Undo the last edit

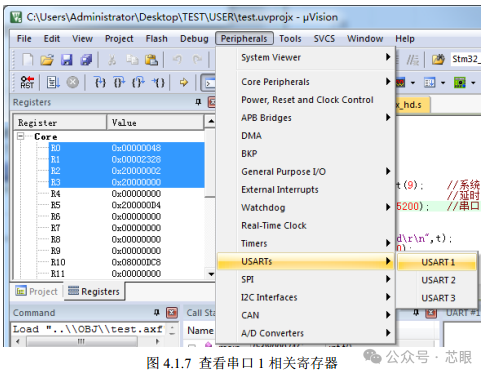click(177, 60)
